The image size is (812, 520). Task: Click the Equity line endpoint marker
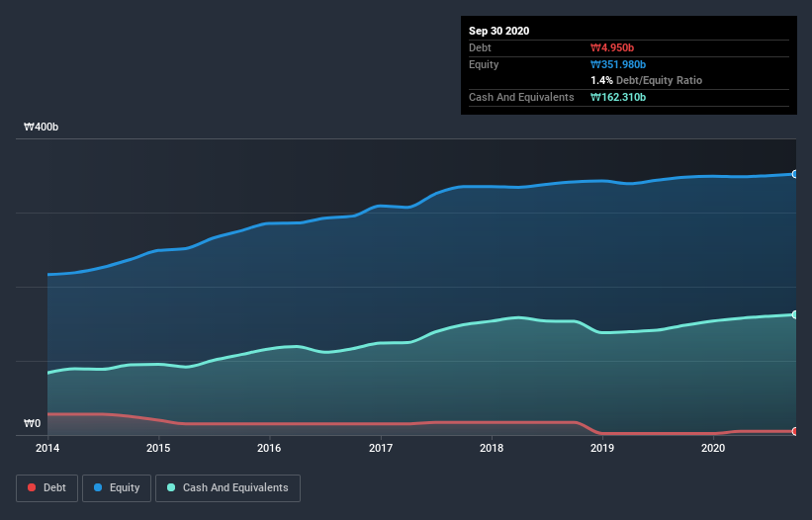point(795,174)
